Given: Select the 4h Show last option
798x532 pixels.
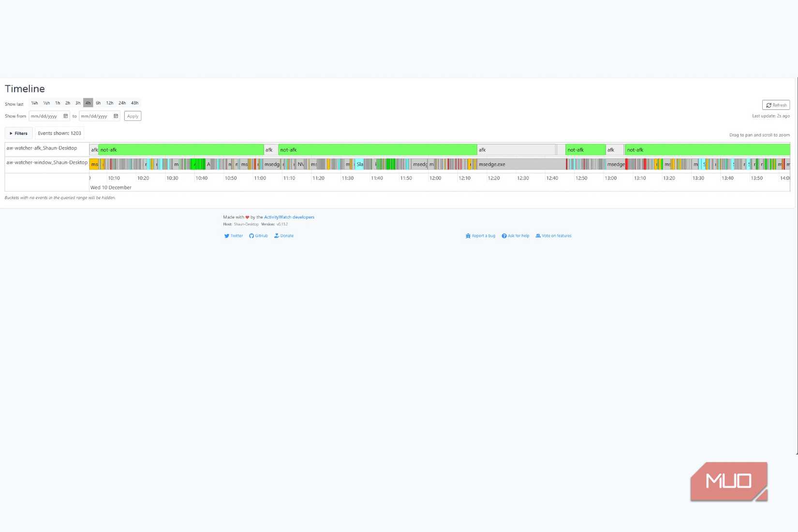Looking at the screenshot, I should pos(88,103).
